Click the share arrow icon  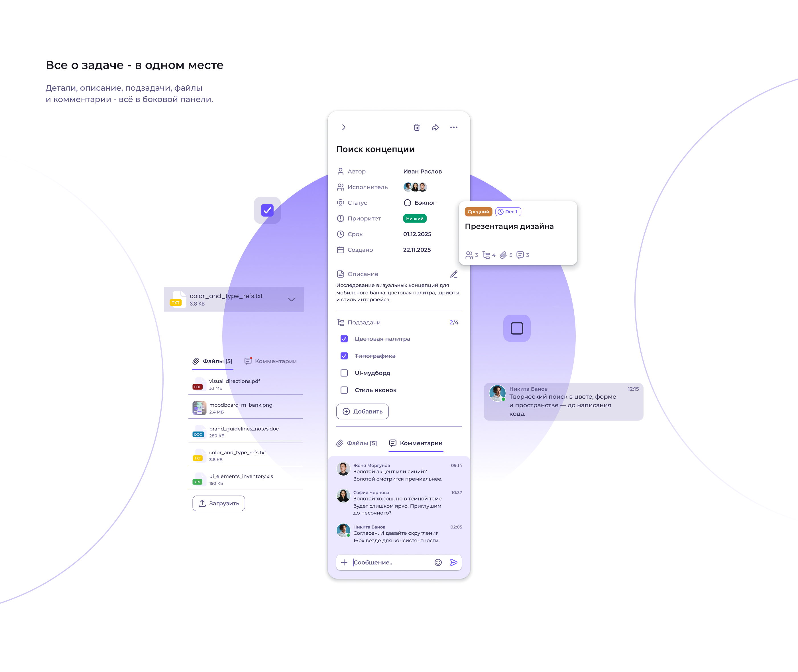pyautogui.click(x=435, y=127)
